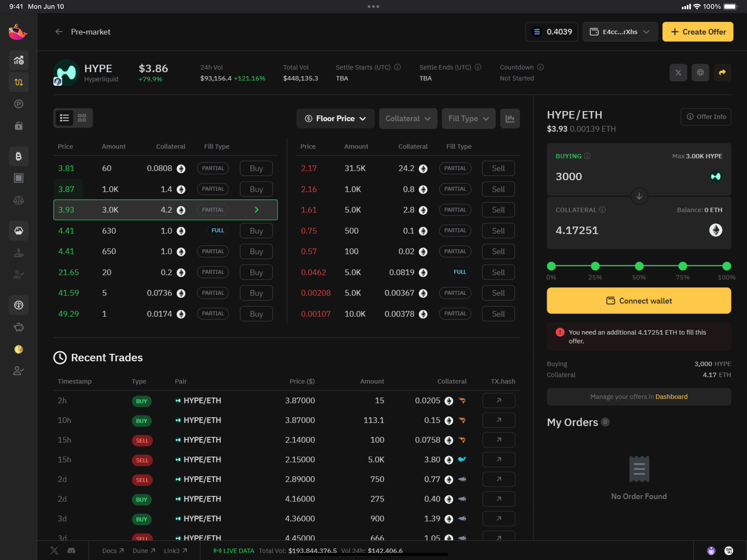This screenshot has width=747, height=560.
Task: Share HYPE market with arrow icon
Action: (722, 72)
